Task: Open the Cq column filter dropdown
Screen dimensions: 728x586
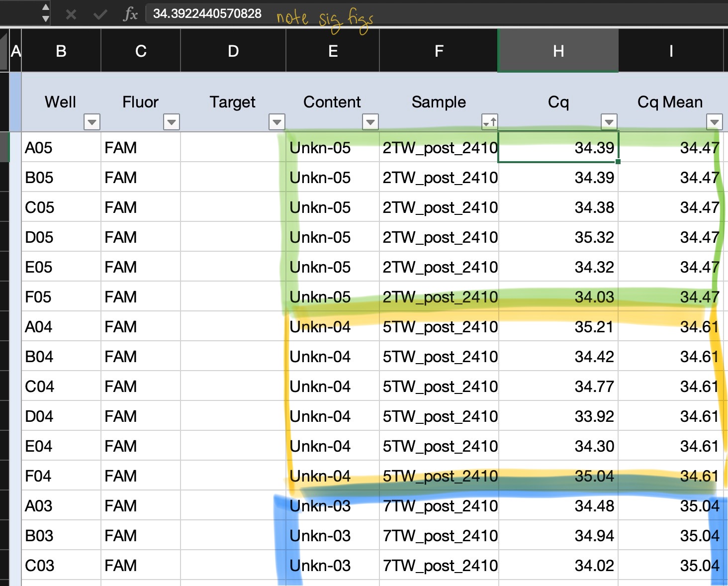Action: pyautogui.click(x=609, y=122)
